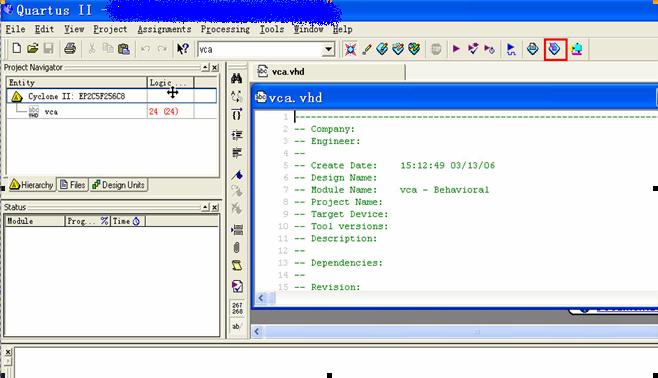Open the Programmer icon in the toolbar

[555, 49]
